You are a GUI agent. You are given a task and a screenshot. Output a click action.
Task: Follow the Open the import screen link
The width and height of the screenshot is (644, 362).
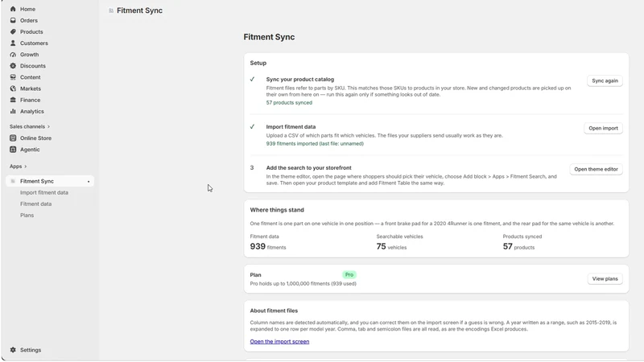click(279, 341)
